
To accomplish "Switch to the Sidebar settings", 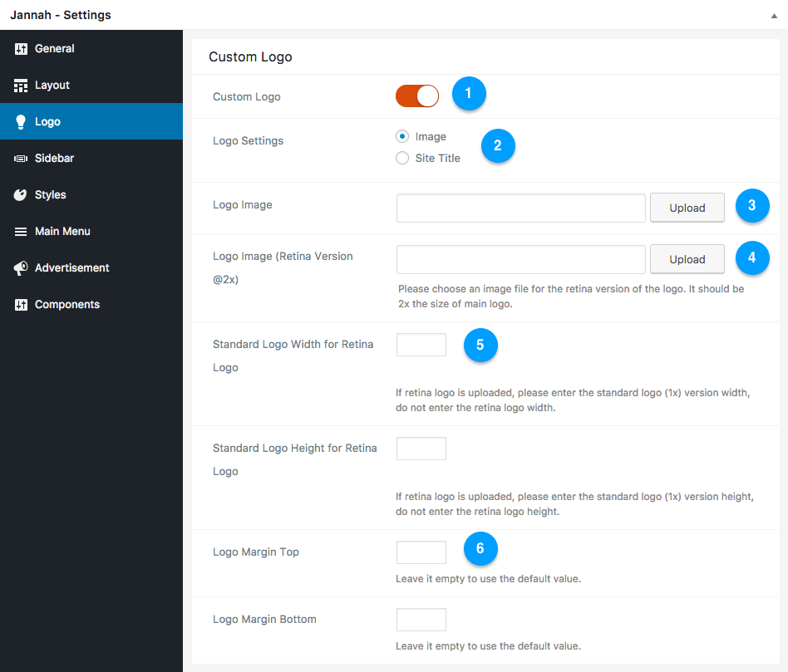I will click(x=91, y=158).
